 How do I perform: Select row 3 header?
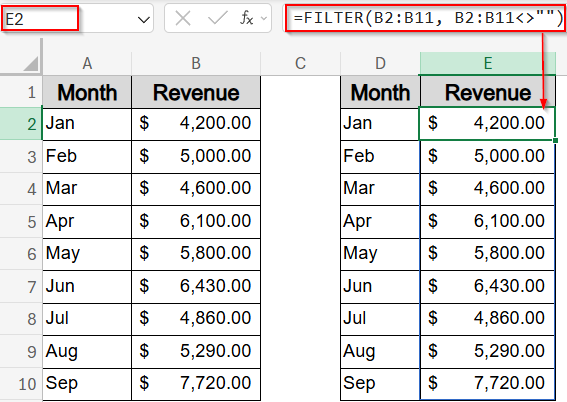click(21, 157)
